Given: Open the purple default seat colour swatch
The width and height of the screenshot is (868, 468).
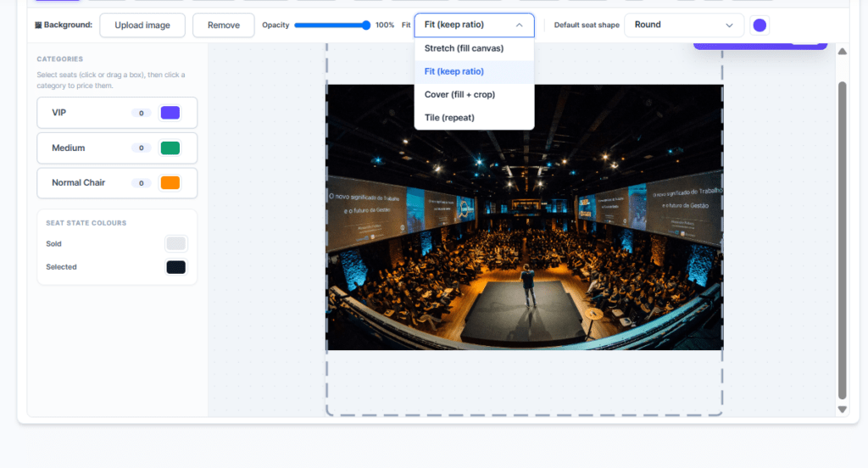Looking at the screenshot, I should (x=759, y=25).
